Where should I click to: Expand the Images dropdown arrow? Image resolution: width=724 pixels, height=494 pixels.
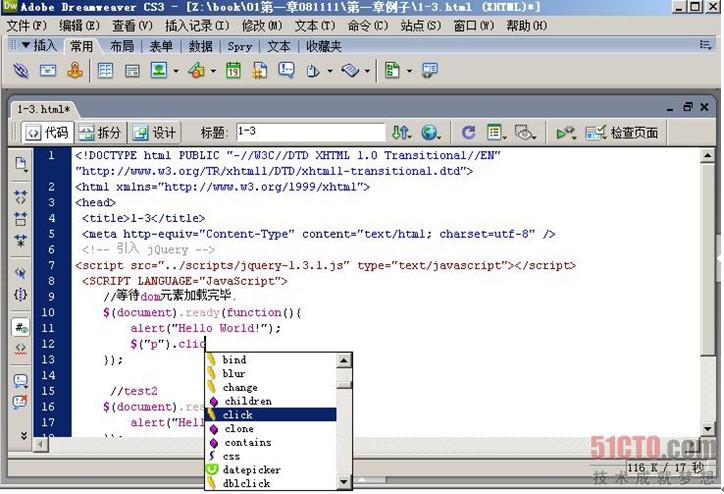tap(176, 71)
